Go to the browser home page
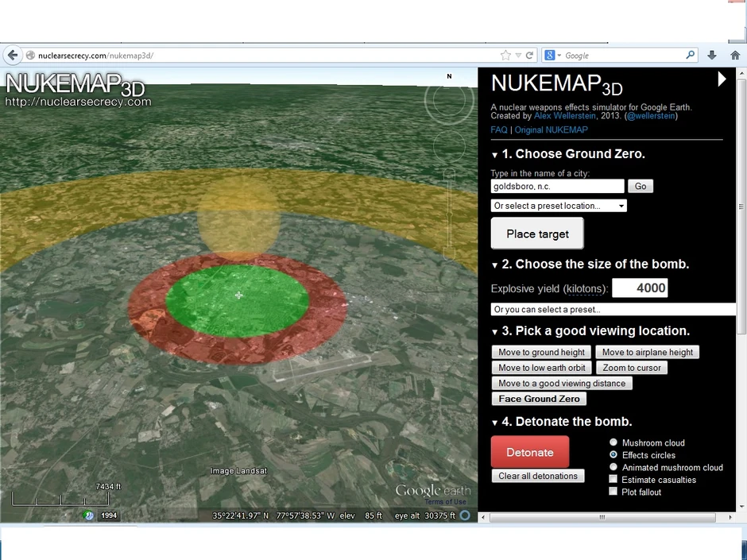747x560 pixels. tap(735, 56)
